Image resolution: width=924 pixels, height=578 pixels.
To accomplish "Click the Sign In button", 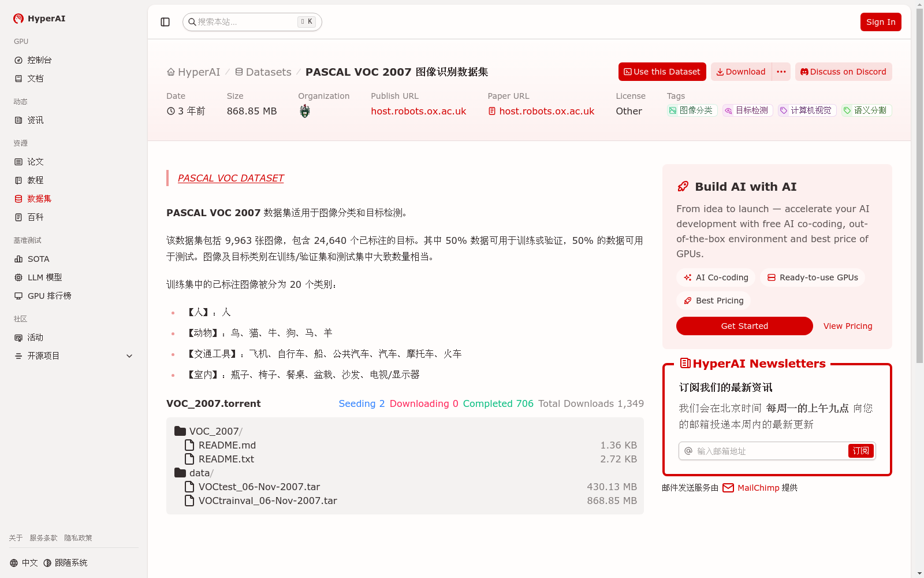I will pos(881,22).
